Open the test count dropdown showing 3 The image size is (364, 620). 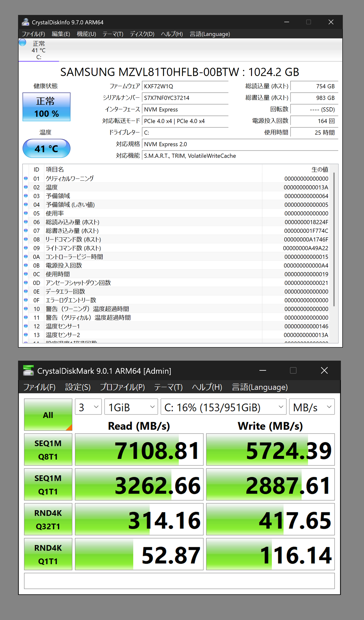88,407
